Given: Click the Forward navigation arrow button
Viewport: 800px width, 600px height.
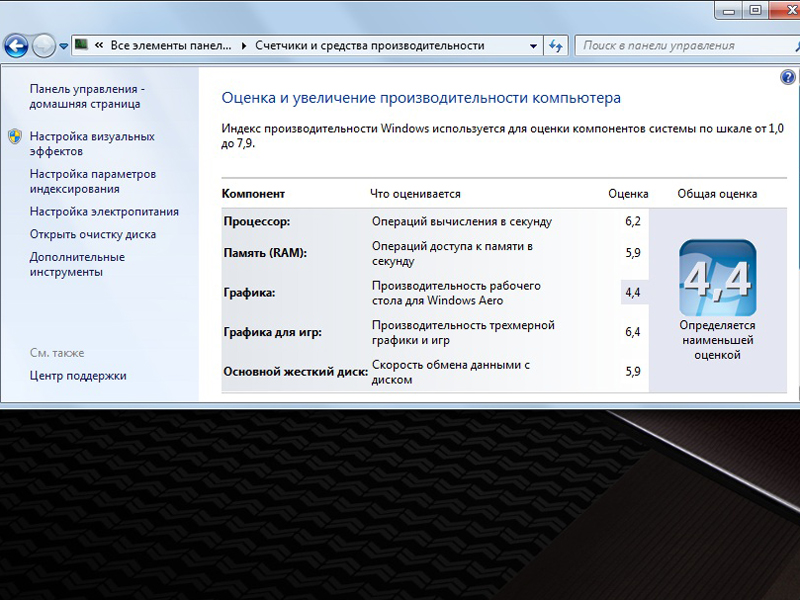Looking at the screenshot, I should (x=44, y=46).
